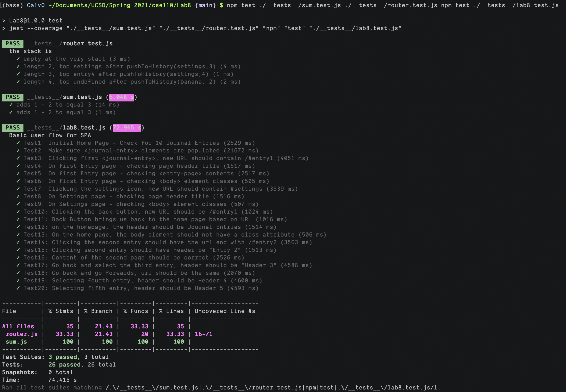The width and height of the screenshot is (566, 392).
Task: Click the PASS badge for lab8.test.js
Action: pos(12,128)
